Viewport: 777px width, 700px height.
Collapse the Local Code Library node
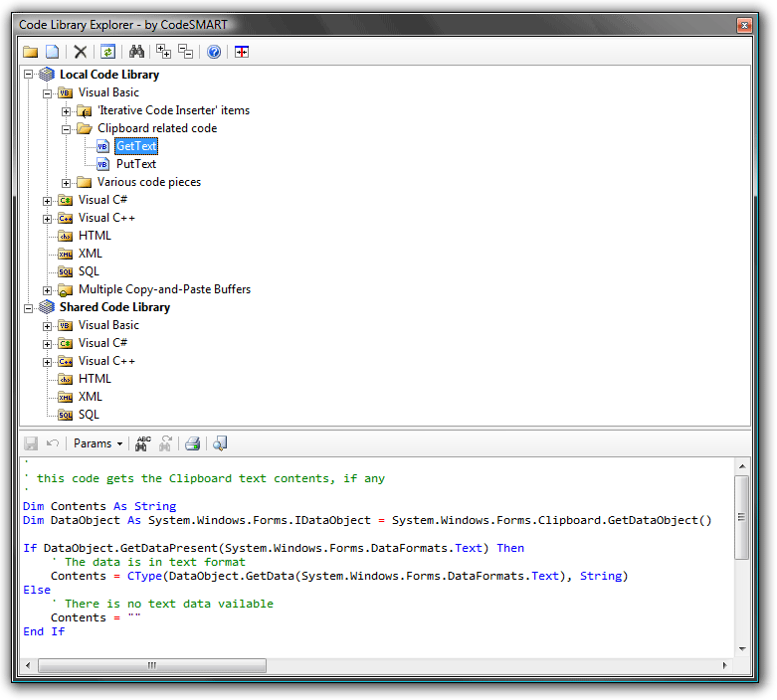click(28, 75)
